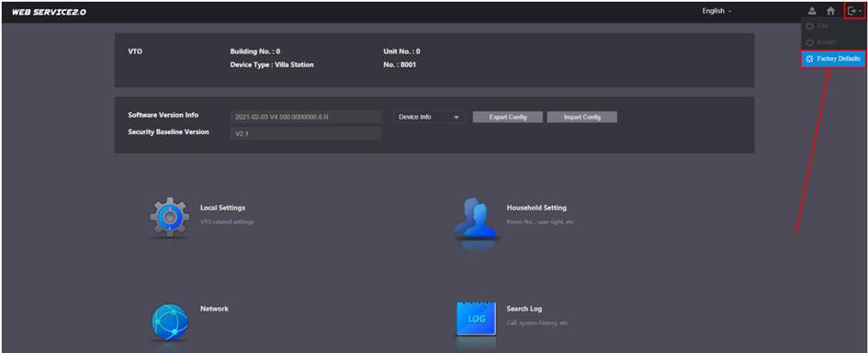Open the Household Setting link text

pyautogui.click(x=536, y=208)
